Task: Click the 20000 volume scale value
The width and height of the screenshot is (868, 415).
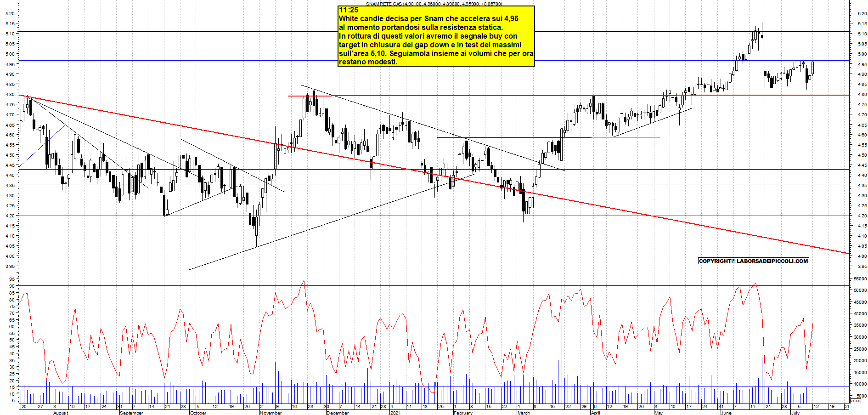Action: click(860, 361)
